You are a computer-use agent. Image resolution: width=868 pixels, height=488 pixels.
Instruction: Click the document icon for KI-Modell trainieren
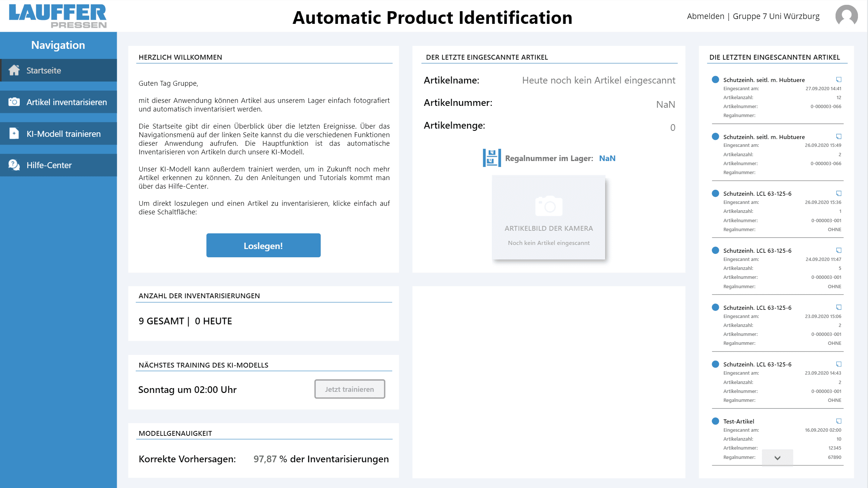(14, 134)
